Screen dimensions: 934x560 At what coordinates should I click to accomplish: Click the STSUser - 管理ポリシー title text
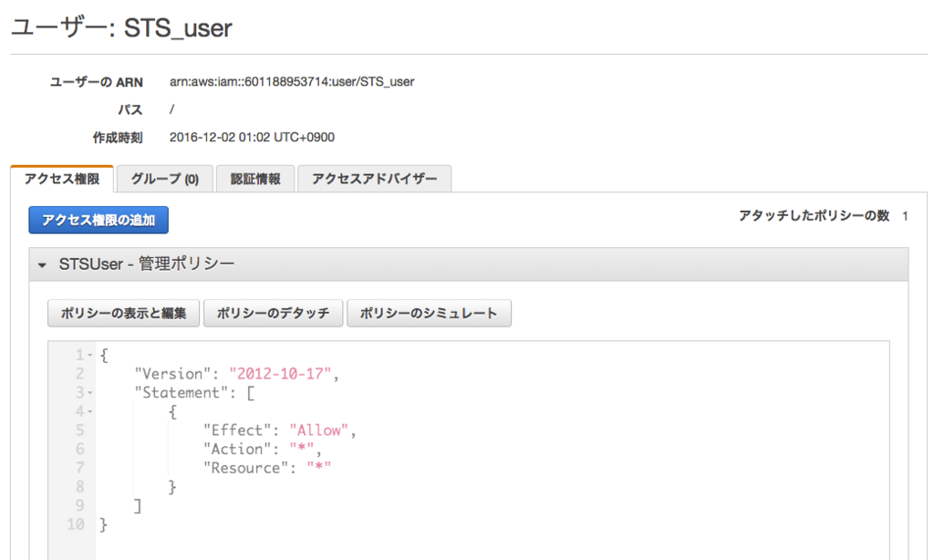click(x=147, y=264)
